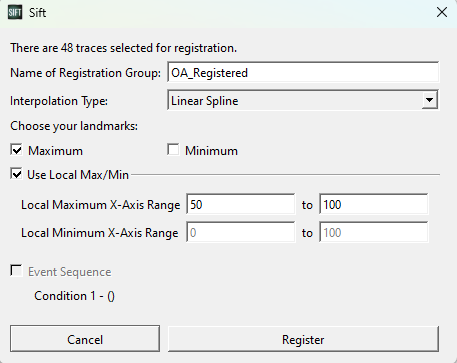Edit the Name of Registration Group field
The image size is (457, 363).
(x=303, y=72)
